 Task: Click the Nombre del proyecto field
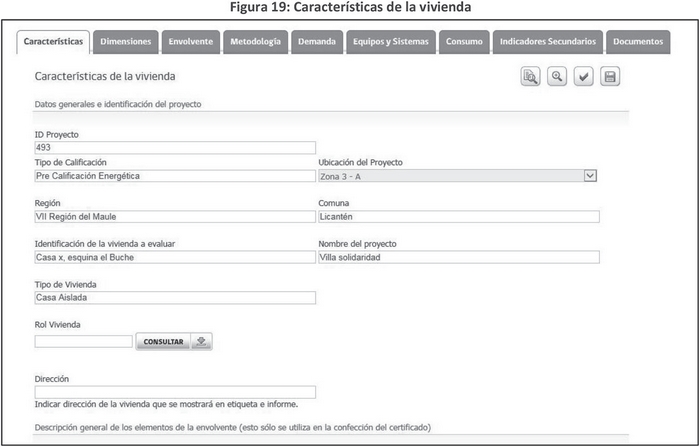tap(458, 257)
